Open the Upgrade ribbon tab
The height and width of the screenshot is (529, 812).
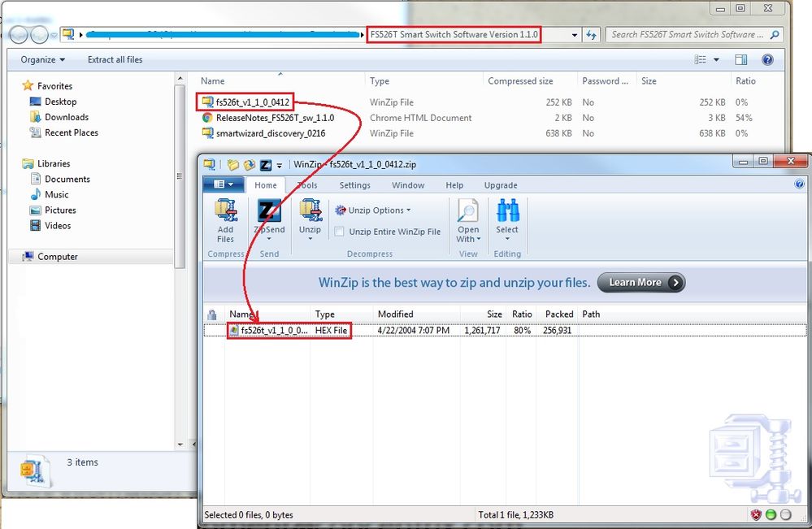click(x=501, y=185)
